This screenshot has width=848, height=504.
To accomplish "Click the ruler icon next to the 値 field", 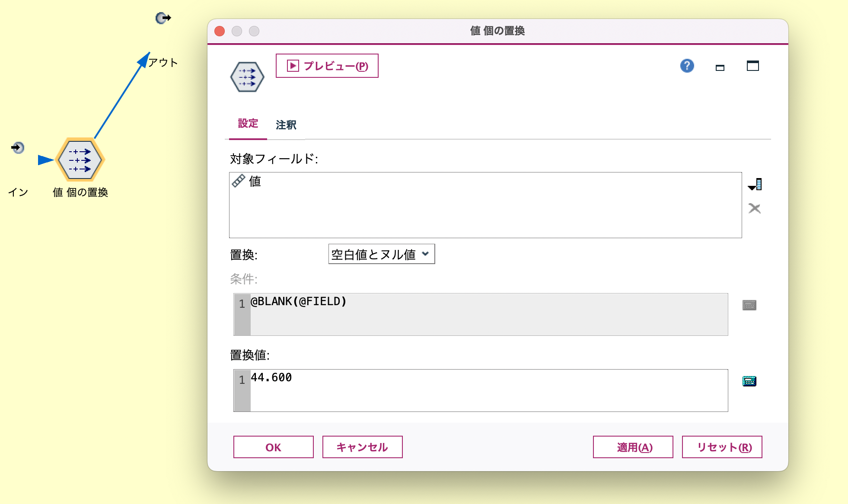I will point(238,181).
